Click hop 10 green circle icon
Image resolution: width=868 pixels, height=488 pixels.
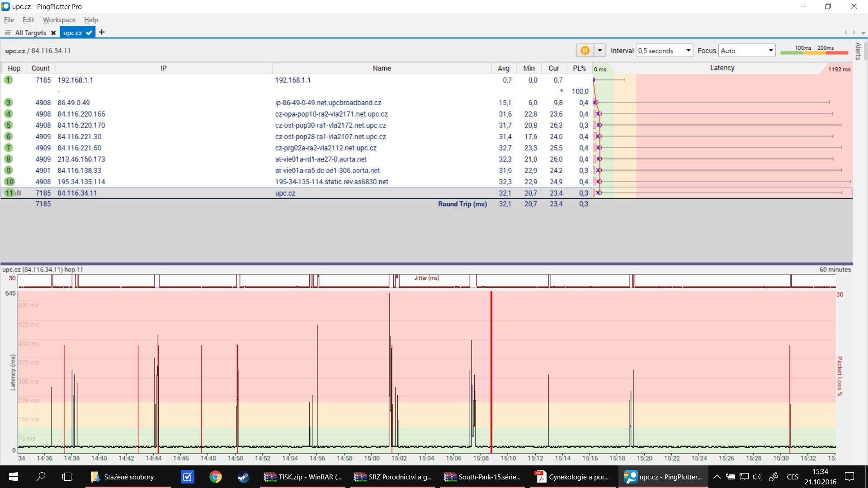pos(9,182)
